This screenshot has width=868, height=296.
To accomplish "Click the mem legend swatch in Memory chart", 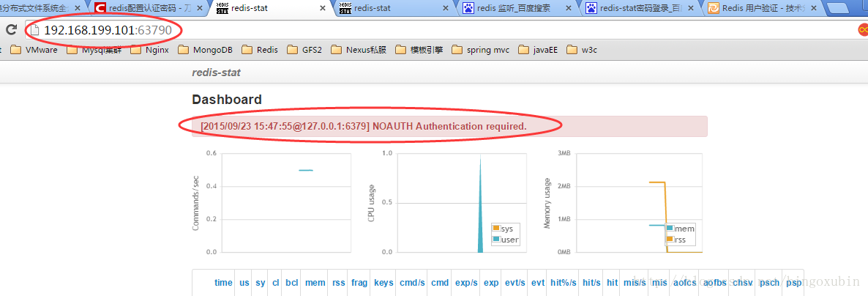I will point(670,229).
